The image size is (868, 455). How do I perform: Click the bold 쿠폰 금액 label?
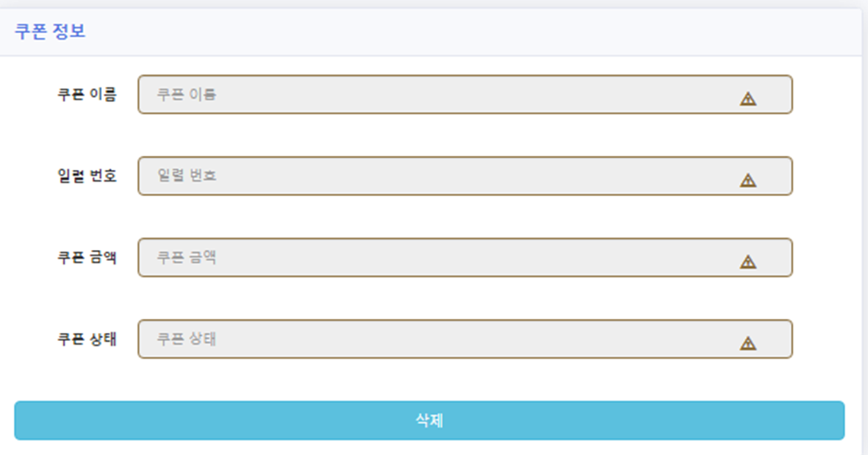[87, 257]
